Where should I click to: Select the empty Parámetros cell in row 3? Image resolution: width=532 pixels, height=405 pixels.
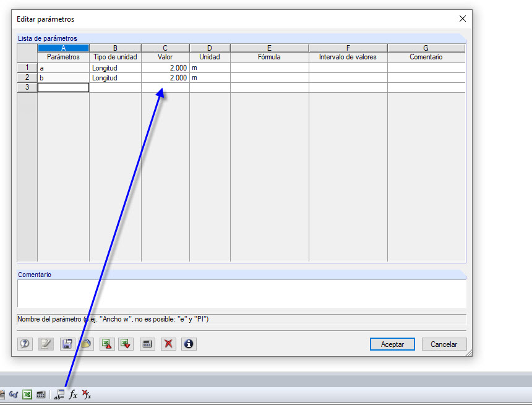click(x=64, y=88)
